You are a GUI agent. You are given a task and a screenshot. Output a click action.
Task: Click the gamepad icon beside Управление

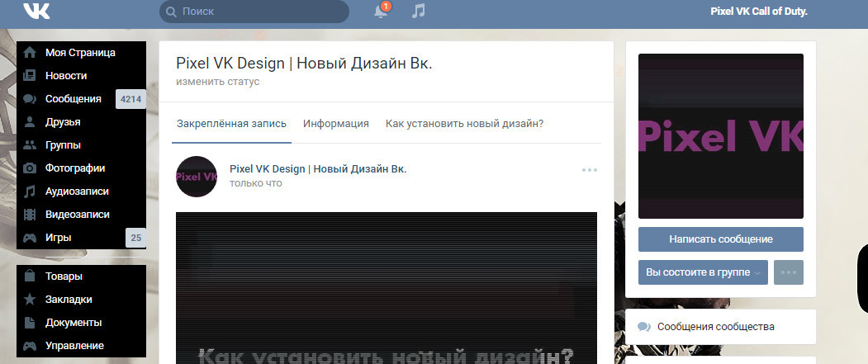(30, 346)
